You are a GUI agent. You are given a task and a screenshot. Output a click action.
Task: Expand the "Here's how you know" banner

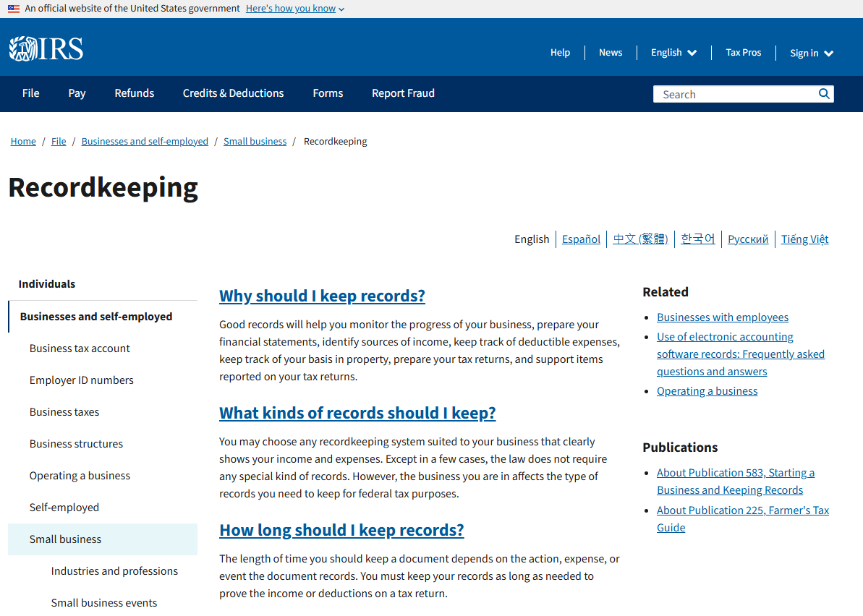[294, 9]
